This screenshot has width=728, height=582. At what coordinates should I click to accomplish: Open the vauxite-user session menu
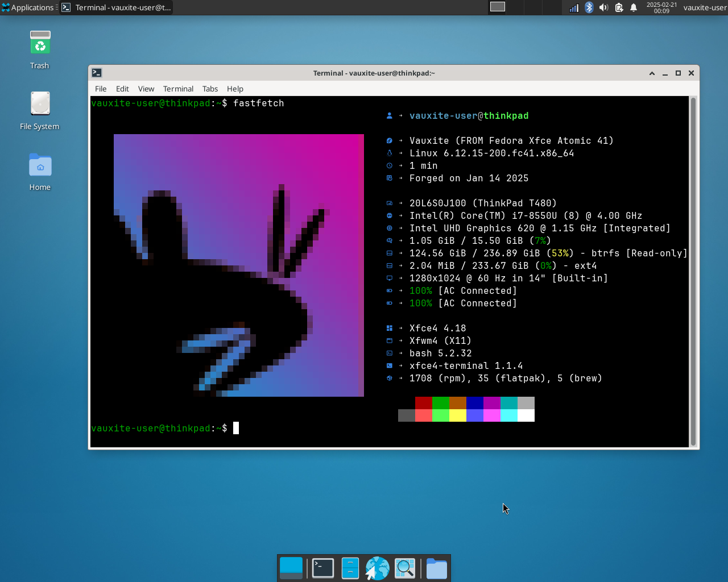click(705, 7)
